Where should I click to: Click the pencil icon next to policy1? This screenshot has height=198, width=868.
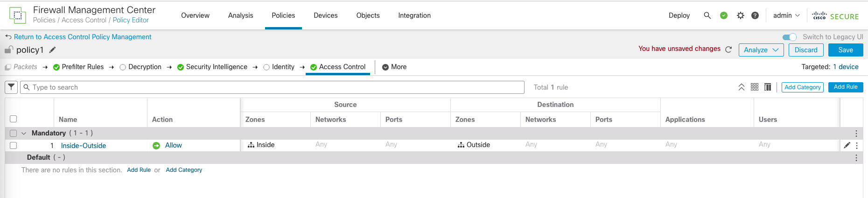53,50
